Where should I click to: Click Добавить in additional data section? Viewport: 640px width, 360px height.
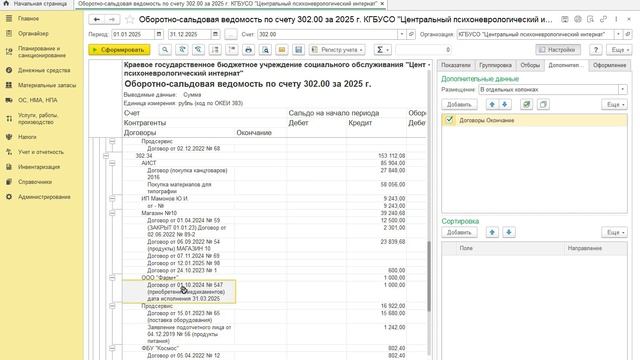459,104
